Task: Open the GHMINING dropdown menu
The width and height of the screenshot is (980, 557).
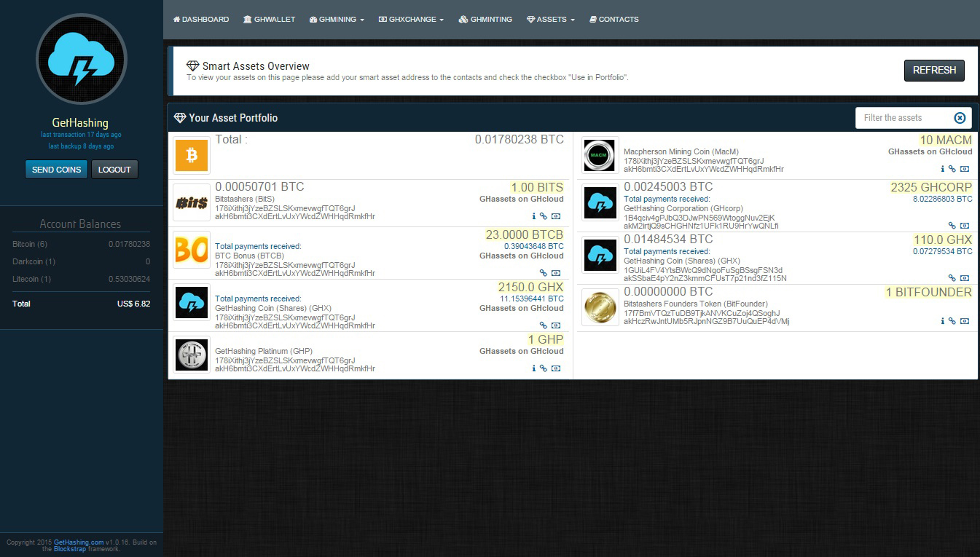Action: point(337,20)
